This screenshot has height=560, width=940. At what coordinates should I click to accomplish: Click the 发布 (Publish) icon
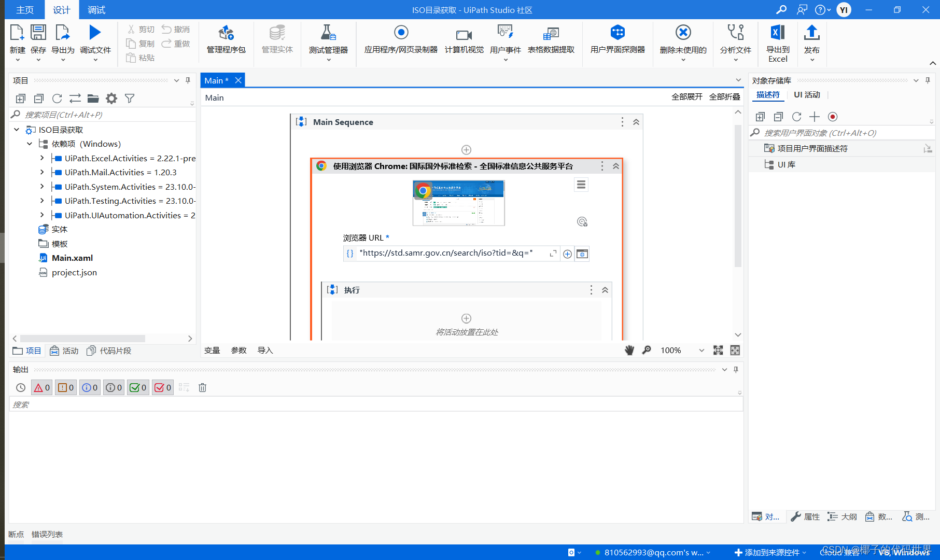pos(812,33)
